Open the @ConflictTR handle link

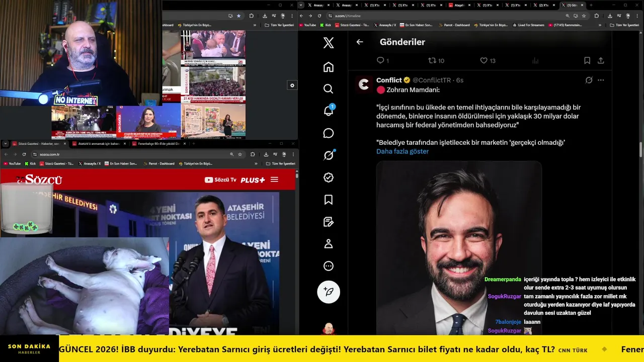tap(432, 80)
